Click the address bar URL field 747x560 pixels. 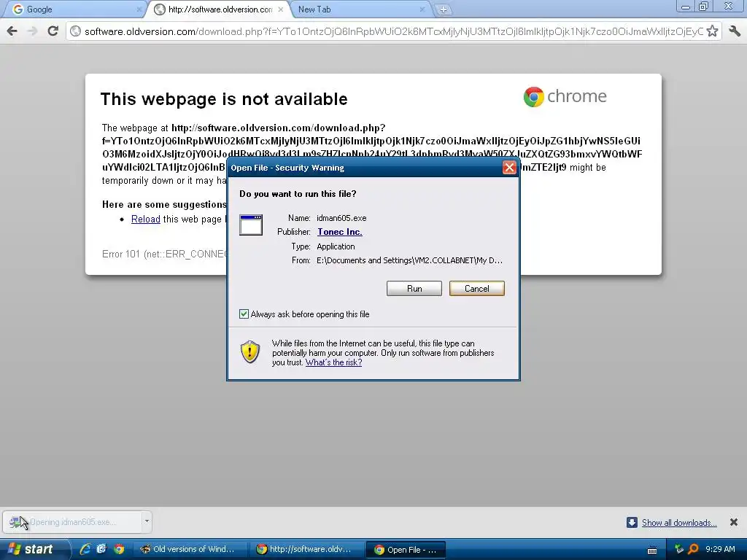(x=393, y=31)
